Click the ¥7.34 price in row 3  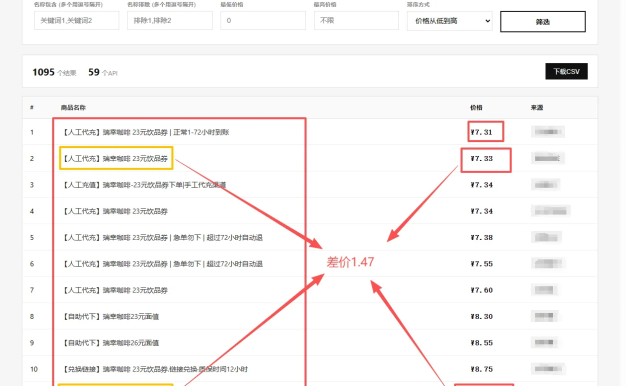coord(481,185)
